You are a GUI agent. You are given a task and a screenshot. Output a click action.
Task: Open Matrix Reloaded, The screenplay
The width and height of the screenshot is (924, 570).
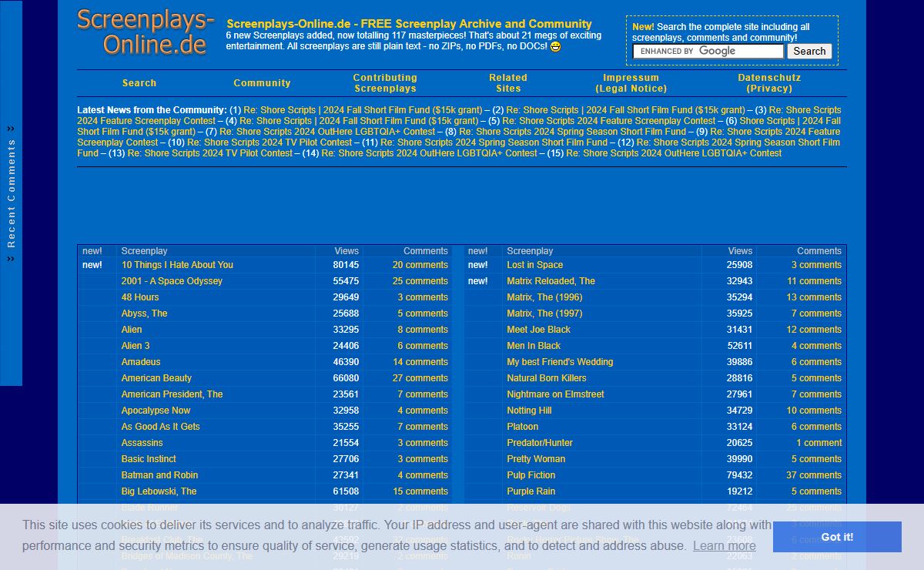pos(551,281)
